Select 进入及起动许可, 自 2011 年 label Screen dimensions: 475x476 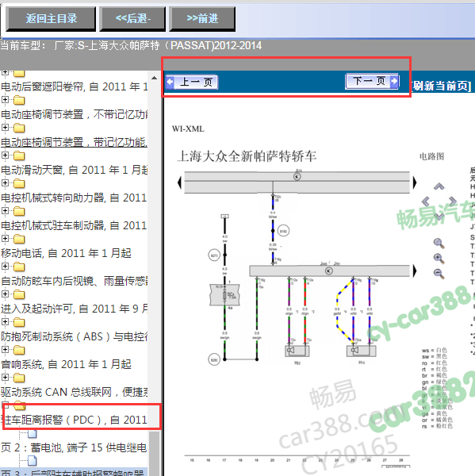tap(74, 309)
